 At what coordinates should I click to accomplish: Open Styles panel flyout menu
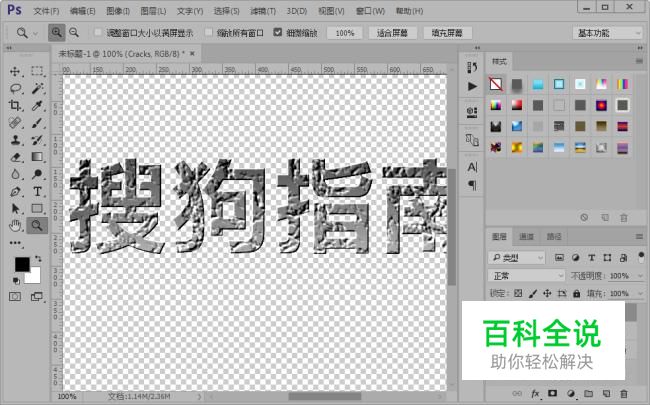pyautogui.click(x=639, y=61)
